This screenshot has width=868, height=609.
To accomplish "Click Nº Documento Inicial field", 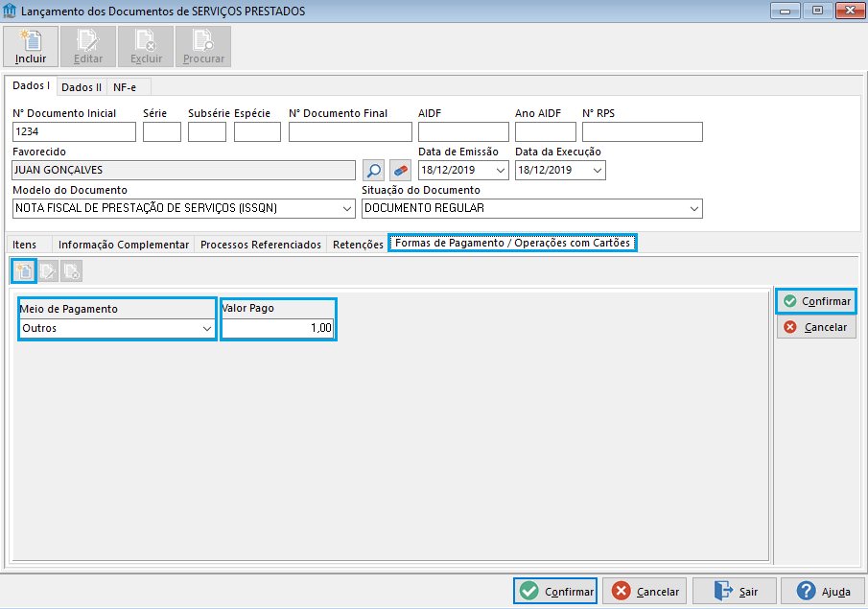I will (74, 131).
